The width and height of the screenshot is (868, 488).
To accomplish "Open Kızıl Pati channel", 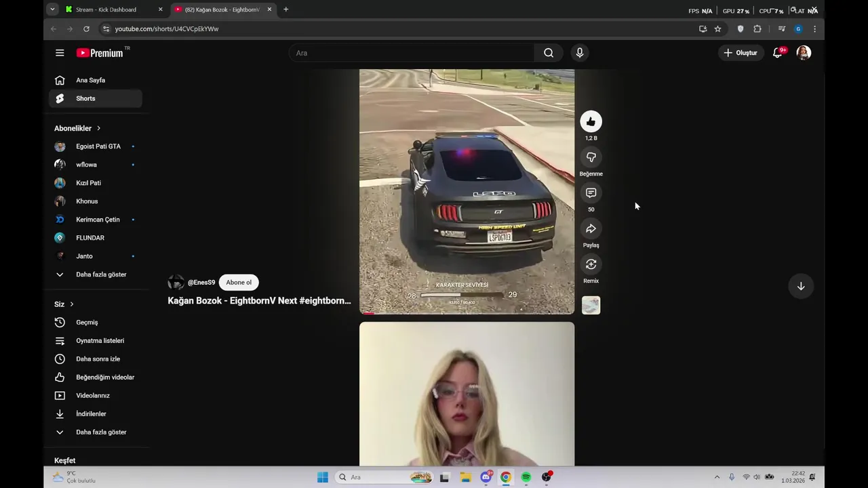I will (96, 183).
